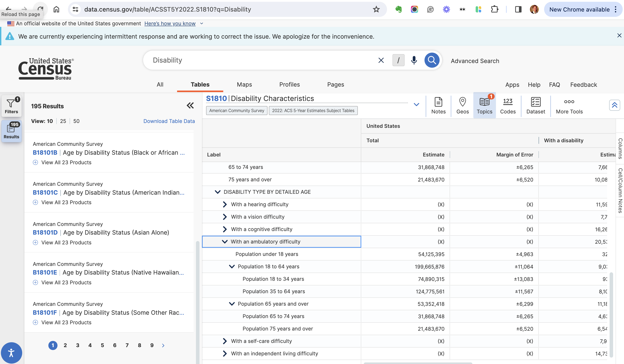Viewport: 624px width, 364px height.
Task: Open Advanced Search
Action: coord(475,61)
